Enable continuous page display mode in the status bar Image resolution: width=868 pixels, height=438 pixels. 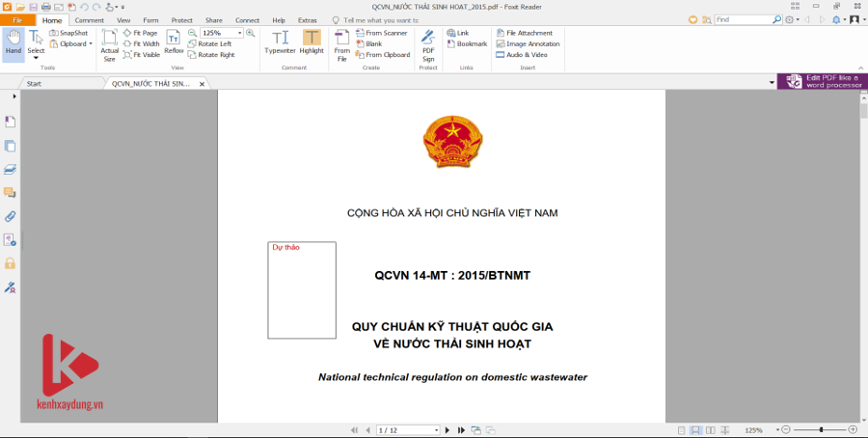[x=695, y=429]
